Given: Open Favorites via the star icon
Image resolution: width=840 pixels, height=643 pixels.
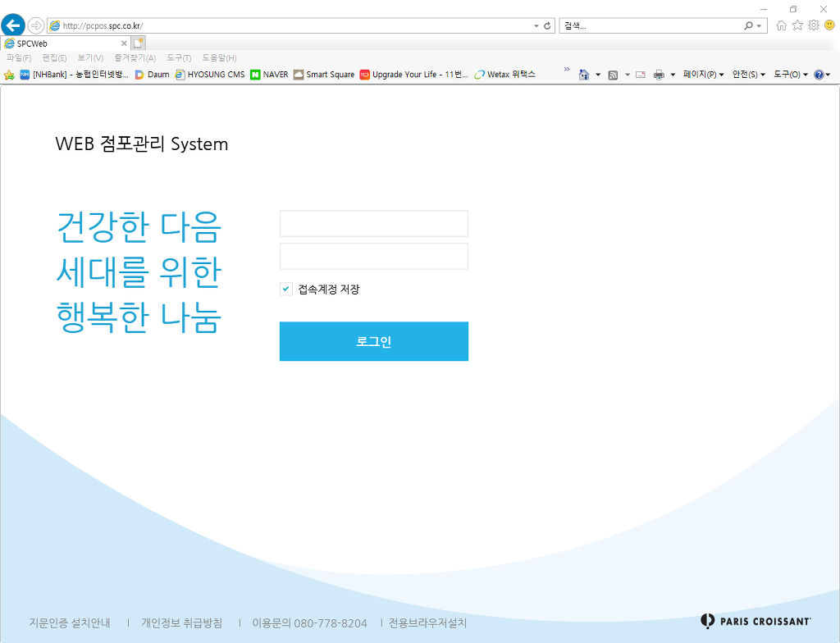Looking at the screenshot, I should (797, 25).
